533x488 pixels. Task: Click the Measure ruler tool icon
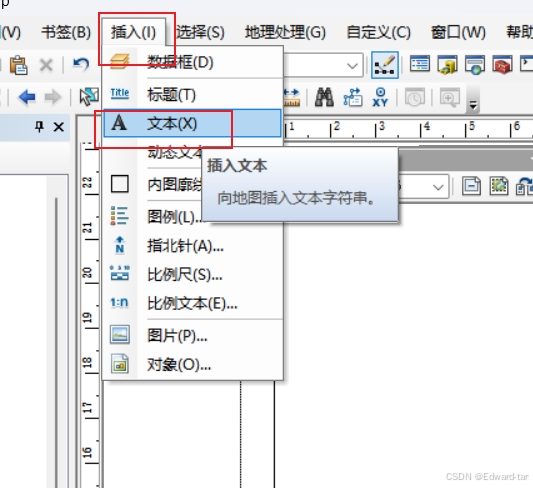pos(292,97)
